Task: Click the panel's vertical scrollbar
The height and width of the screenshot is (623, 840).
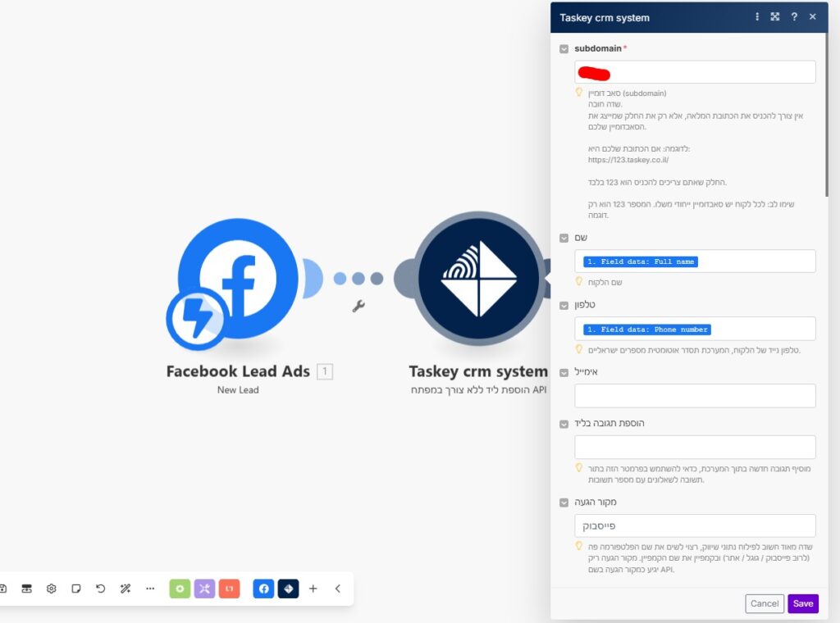Action: (x=826, y=115)
